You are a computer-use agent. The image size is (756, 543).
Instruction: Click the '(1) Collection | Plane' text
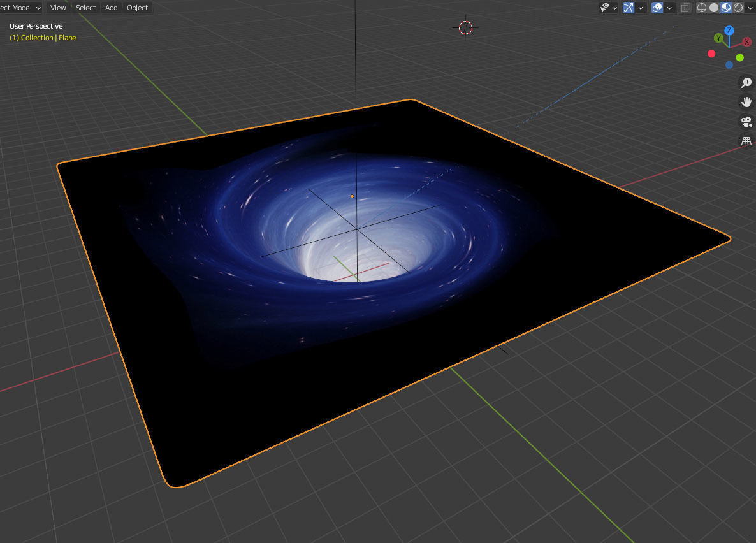tap(43, 38)
